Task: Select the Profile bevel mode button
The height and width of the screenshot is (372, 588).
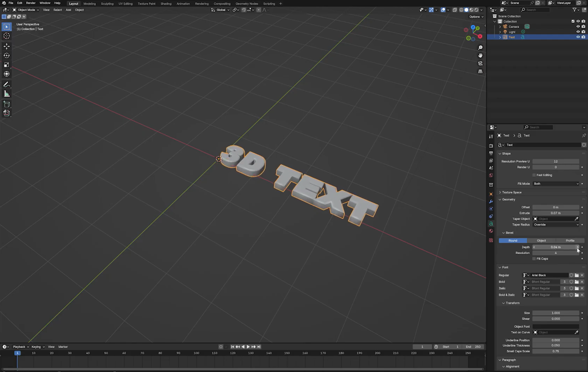Action: [x=570, y=241]
